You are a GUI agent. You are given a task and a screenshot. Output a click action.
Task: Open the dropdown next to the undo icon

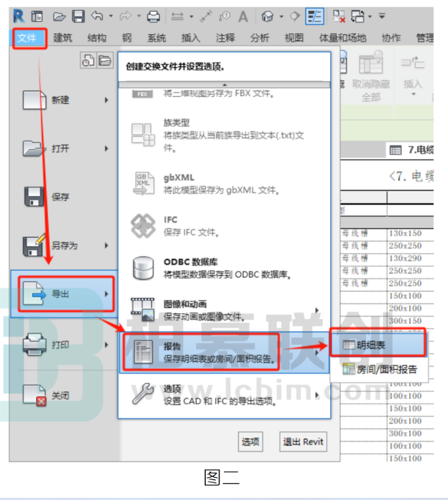pos(111,16)
